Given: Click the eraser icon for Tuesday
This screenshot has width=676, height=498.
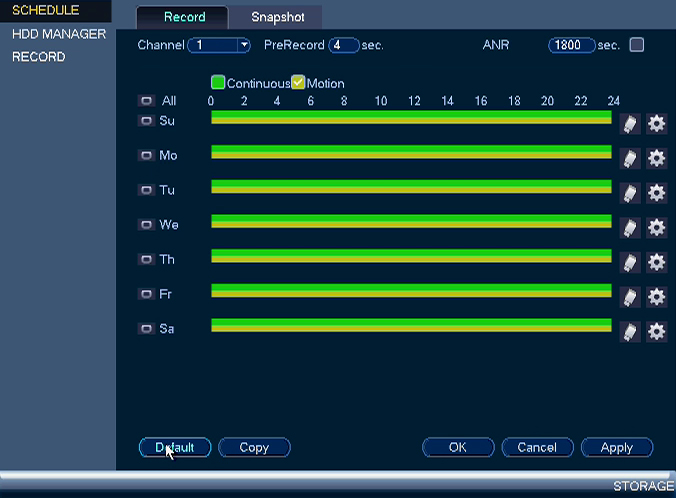Looking at the screenshot, I should tap(630, 193).
